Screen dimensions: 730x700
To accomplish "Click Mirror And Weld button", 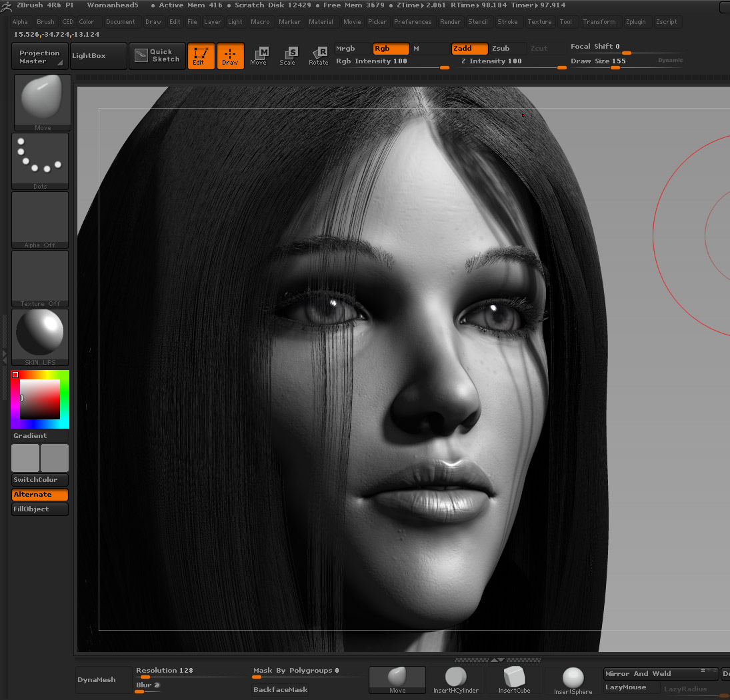I will click(661, 674).
